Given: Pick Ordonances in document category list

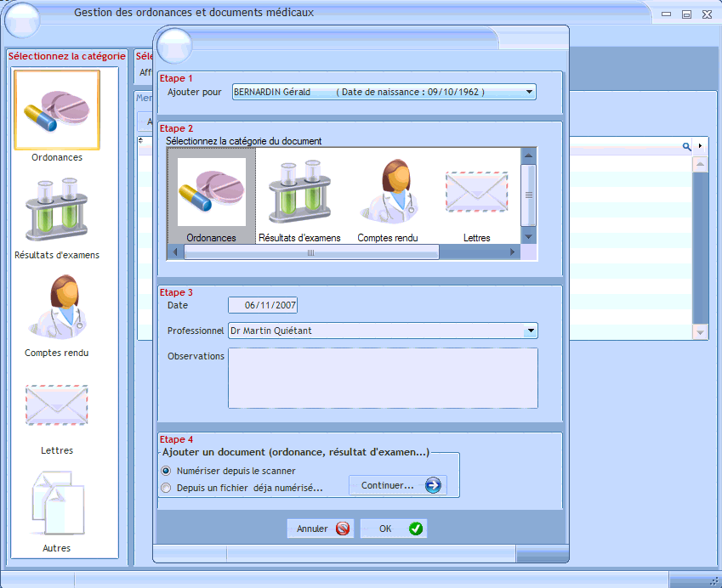Looking at the screenshot, I should click(x=211, y=194).
